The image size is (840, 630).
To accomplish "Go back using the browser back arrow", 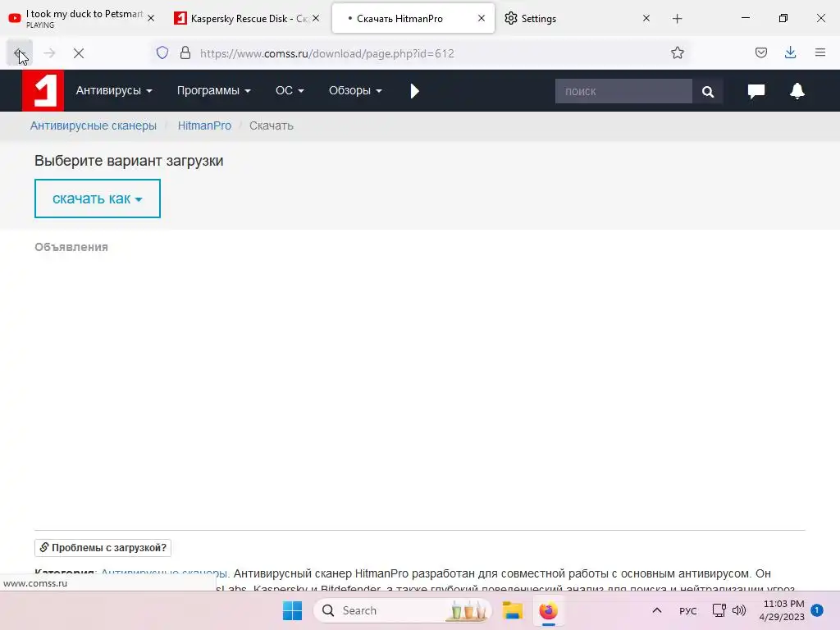I will coord(20,53).
